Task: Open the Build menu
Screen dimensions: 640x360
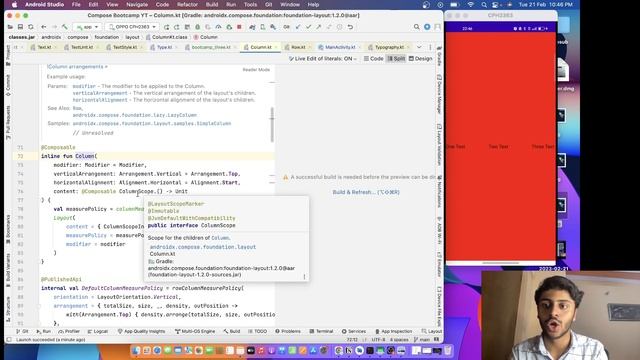Action: (212, 4)
